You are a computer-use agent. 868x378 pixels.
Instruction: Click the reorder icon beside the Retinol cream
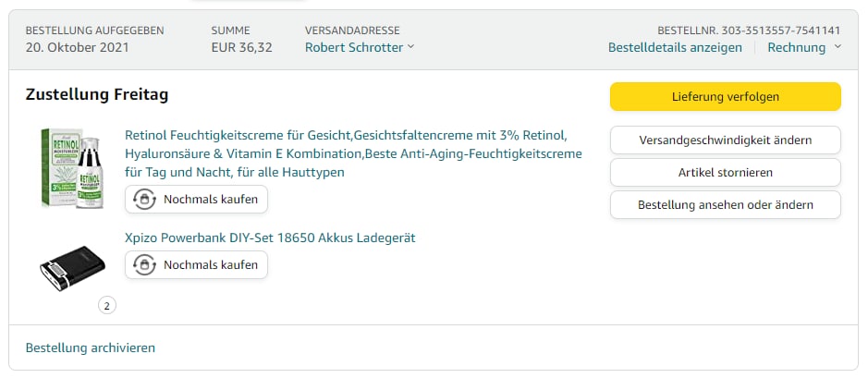click(145, 199)
